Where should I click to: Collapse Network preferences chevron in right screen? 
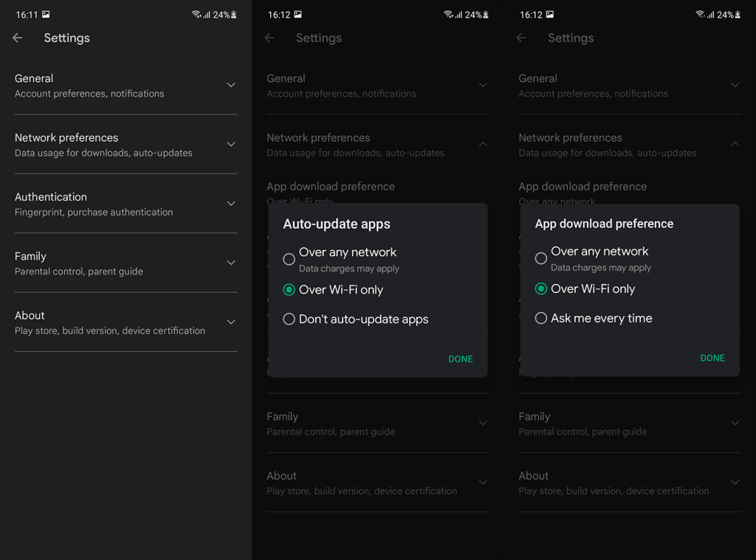[735, 145]
